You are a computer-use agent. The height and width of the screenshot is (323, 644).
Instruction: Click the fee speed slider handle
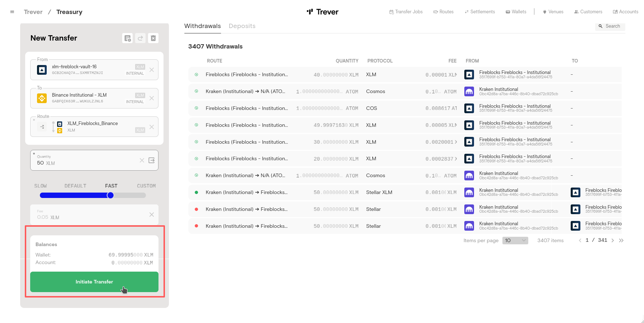coord(110,195)
